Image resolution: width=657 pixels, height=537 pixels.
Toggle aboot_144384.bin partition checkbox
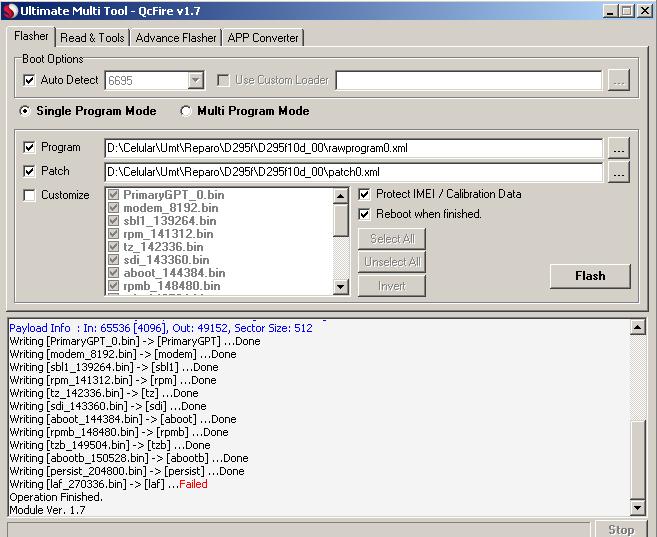113,272
